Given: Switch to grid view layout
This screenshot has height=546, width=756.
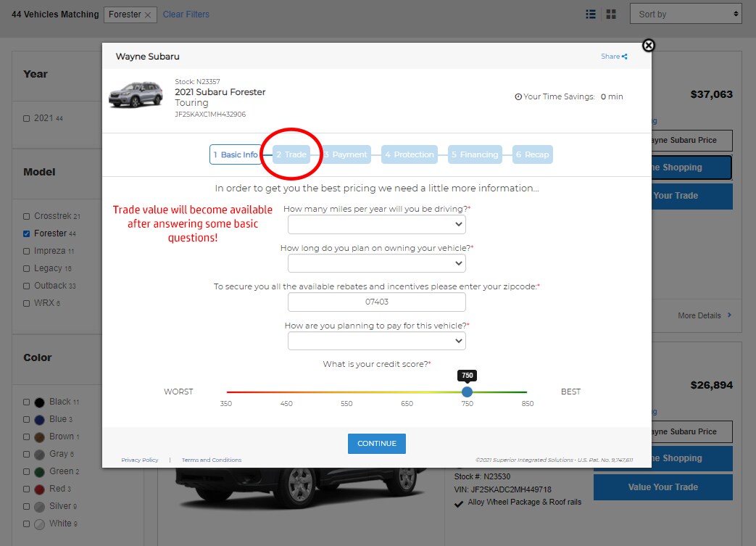Looking at the screenshot, I should 611,15.
